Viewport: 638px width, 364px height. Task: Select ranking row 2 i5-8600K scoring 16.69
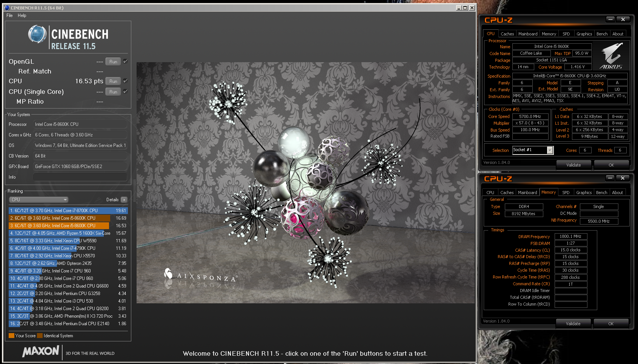[68, 218]
